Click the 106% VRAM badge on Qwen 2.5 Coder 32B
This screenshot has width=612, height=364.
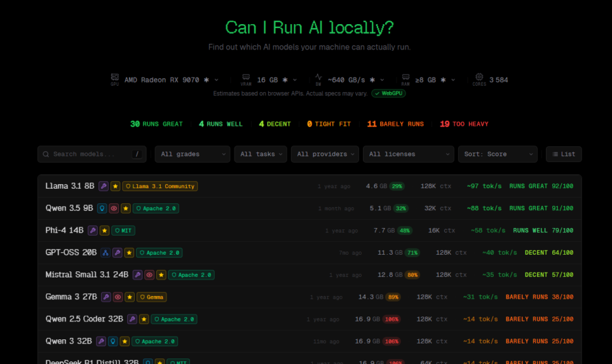(x=391, y=319)
